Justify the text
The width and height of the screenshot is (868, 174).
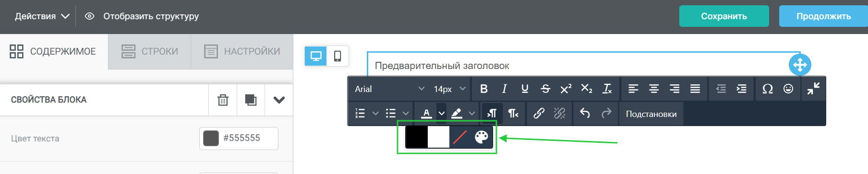coord(695,89)
